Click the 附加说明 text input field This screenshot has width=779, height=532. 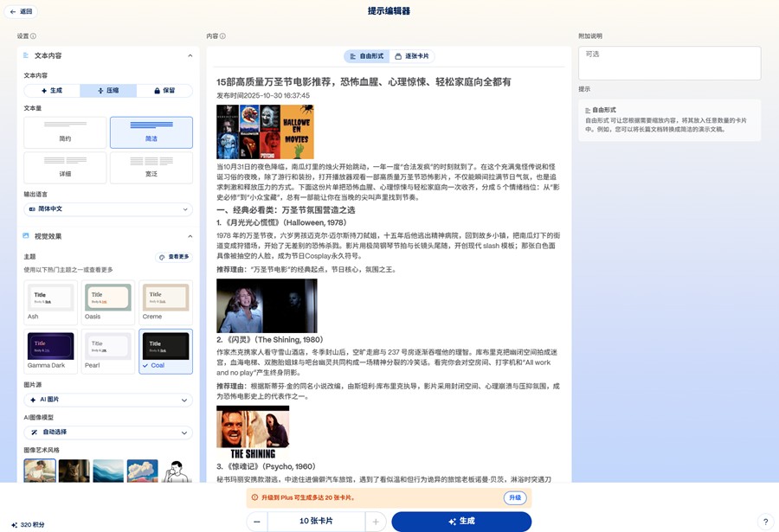click(669, 63)
